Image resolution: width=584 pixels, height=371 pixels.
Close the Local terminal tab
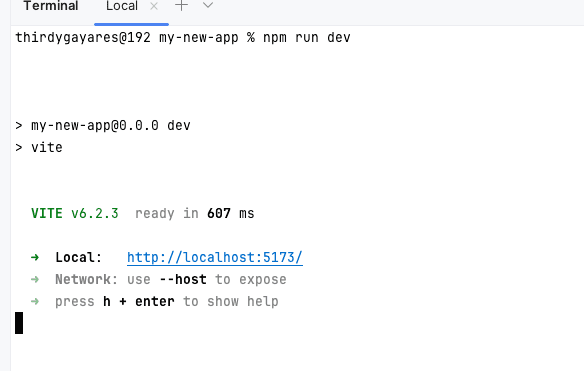click(154, 6)
